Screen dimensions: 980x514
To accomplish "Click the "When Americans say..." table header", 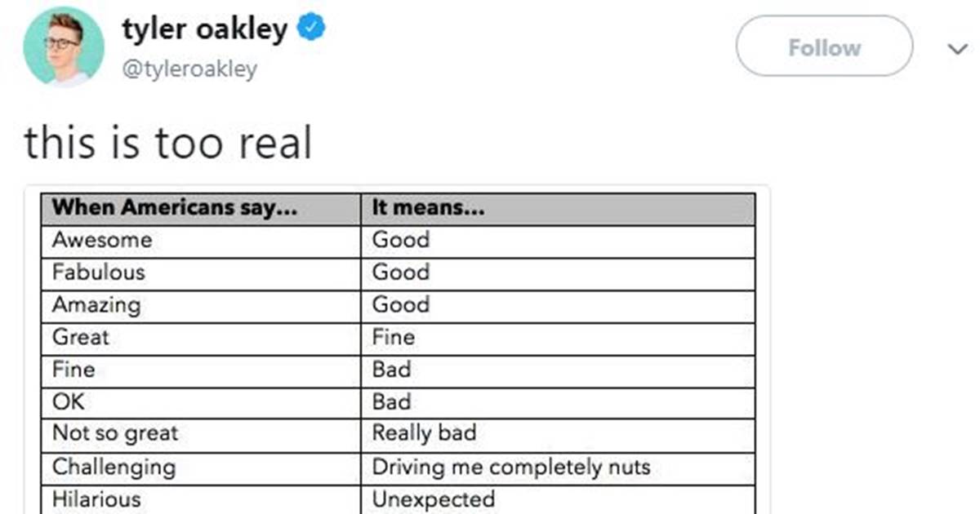I will (x=174, y=208).
